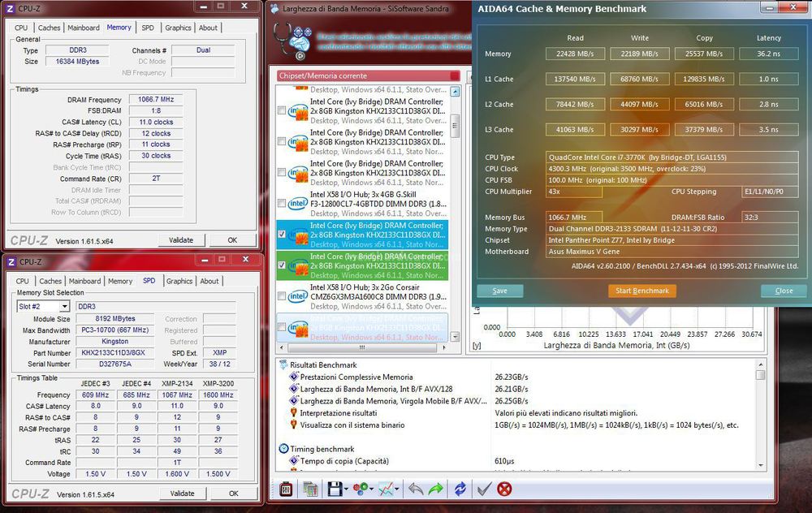Click the floppy disk save icon in Sandra
This screenshot has width=812, height=513.
point(335,489)
